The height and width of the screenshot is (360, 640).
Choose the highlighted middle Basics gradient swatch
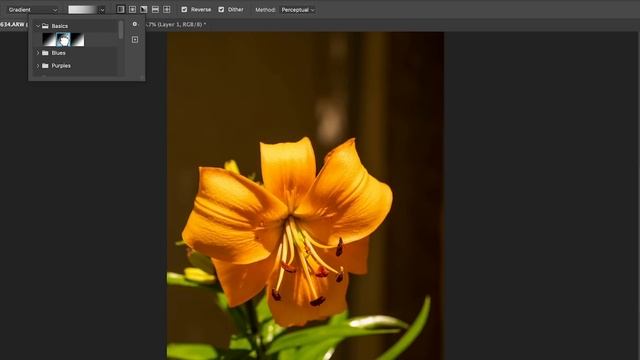point(63,40)
